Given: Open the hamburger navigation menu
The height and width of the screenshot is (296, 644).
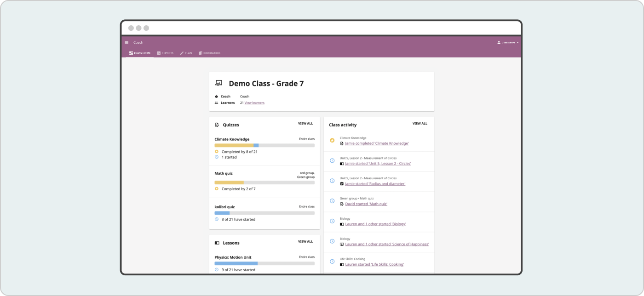Looking at the screenshot, I should (126, 42).
